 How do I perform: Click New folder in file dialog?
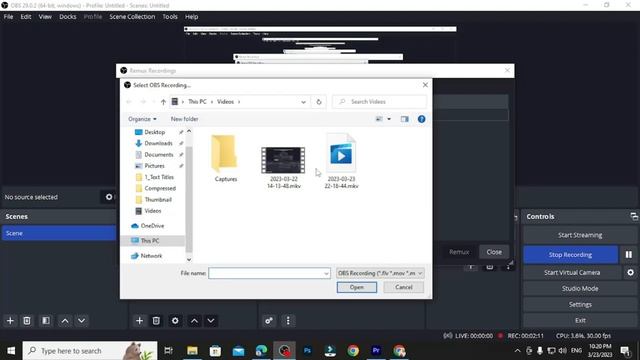[184, 119]
